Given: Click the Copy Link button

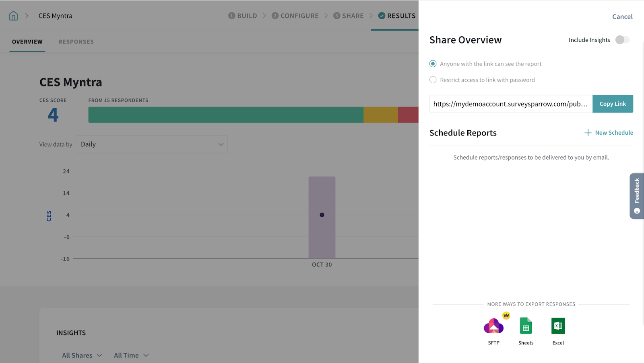Looking at the screenshot, I should coord(612,104).
